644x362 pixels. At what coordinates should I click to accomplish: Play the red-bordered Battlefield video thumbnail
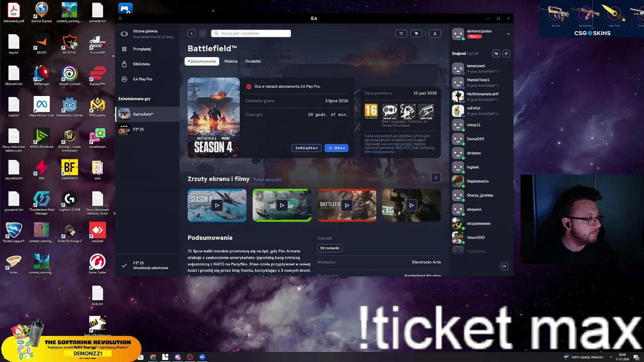click(x=347, y=205)
